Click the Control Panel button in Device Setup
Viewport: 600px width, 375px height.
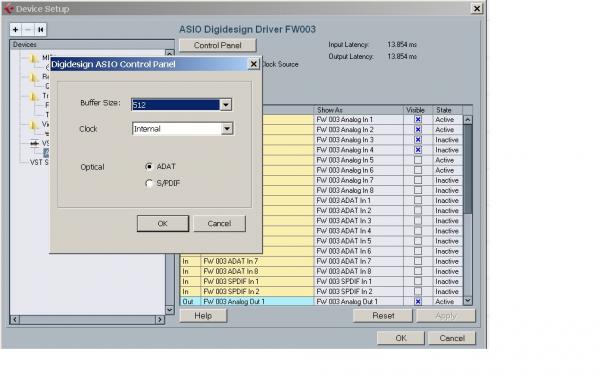[x=217, y=45]
